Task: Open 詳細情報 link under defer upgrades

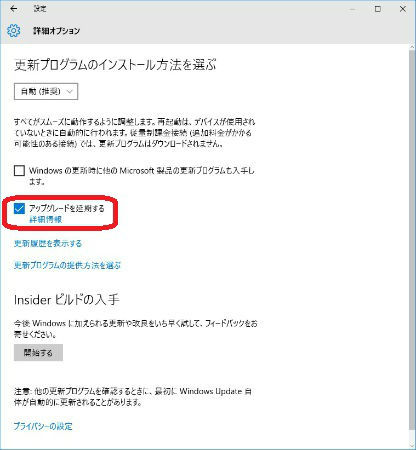Action: pyautogui.click(x=46, y=220)
